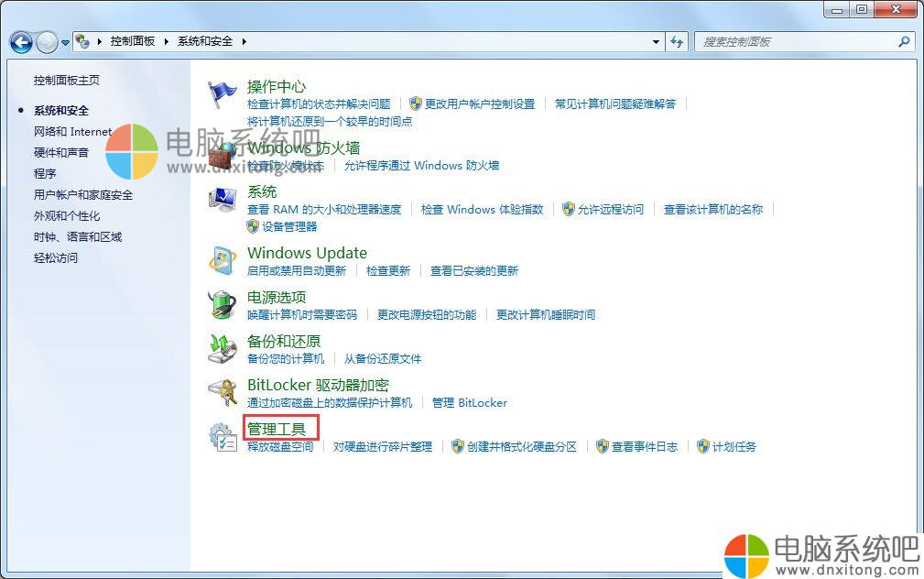Click the Power Options battery icon
924x579 pixels.
coord(223,305)
